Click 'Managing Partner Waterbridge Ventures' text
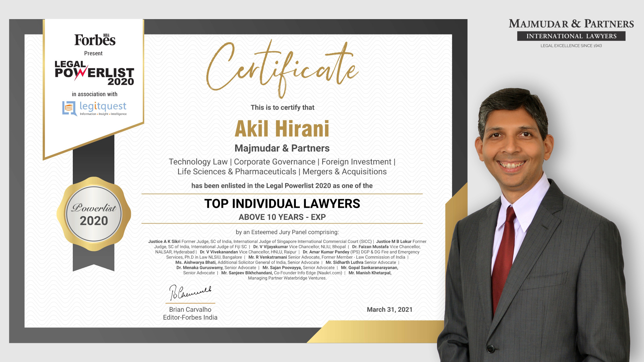Viewport: 644px width, 362px height. coord(287,278)
